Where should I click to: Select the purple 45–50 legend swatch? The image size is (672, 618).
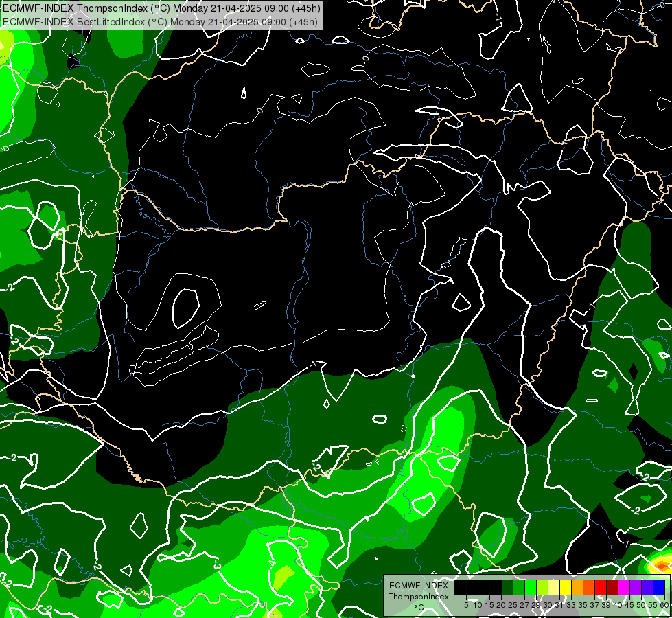(636, 587)
